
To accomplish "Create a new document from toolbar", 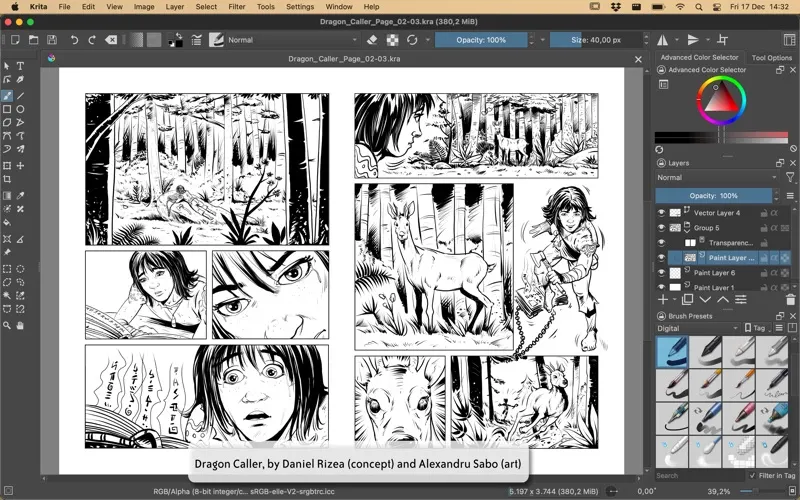I will 15,40.
